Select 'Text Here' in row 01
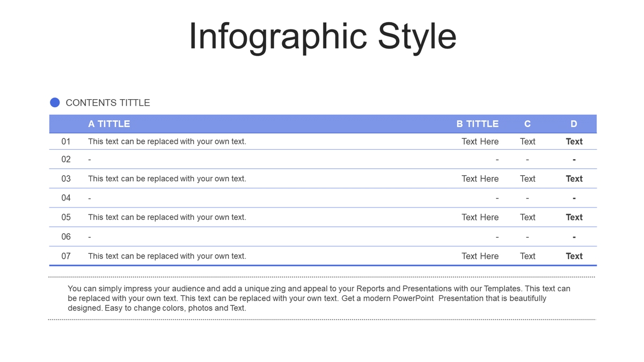The image size is (644, 362). coord(480,142)
